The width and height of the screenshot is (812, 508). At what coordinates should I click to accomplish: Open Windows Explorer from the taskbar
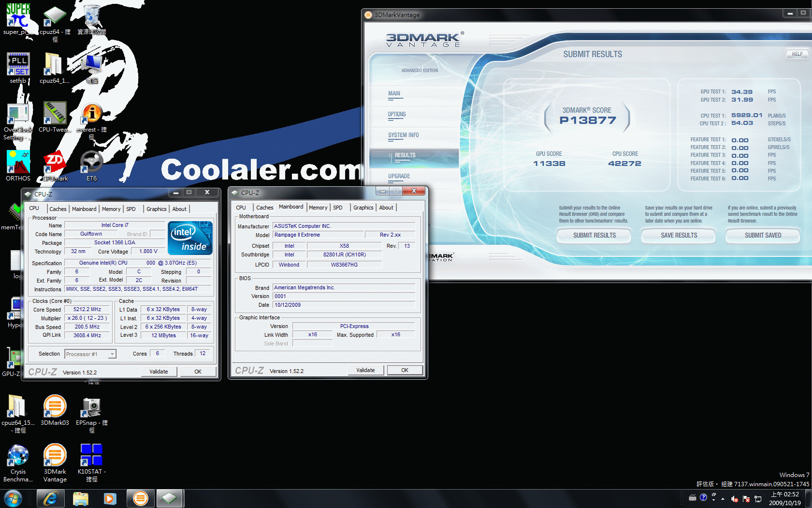point(80,498)
